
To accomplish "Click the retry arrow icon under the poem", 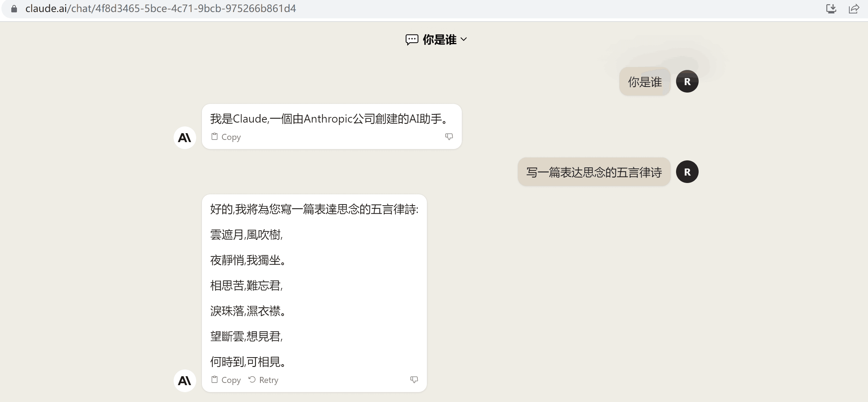I will click(x=252, y=379).
